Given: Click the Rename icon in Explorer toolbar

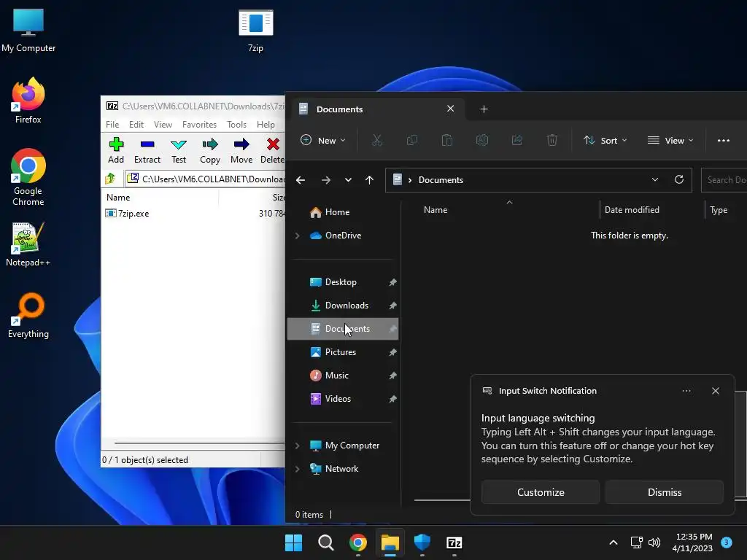Looking at the screenshot, I should tap(482, 141).
